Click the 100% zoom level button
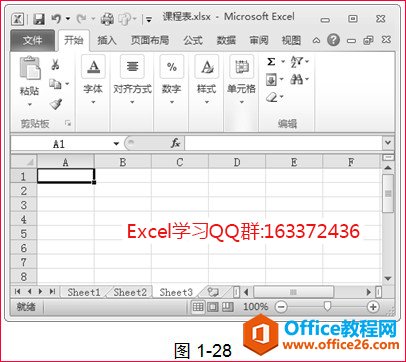 (255, 307)
